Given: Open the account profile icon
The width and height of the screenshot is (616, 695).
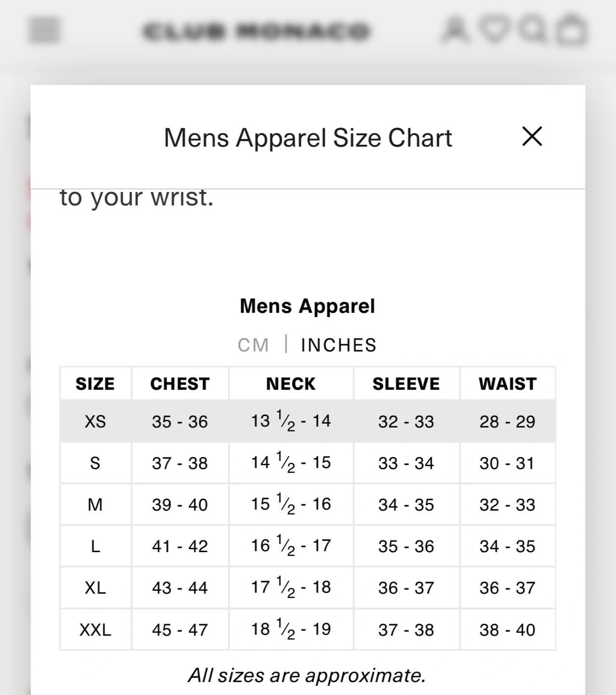Looking at the screenshot, I should [456, 30].
